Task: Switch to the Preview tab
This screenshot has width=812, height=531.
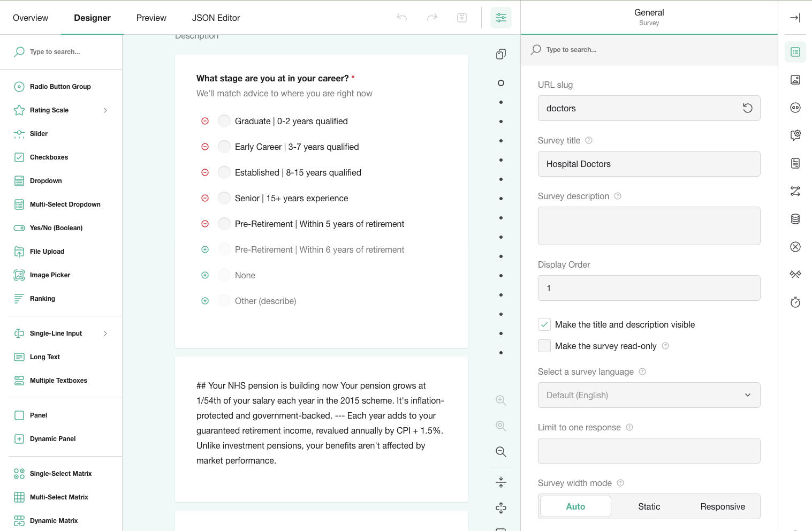Action: pos(151,18)
